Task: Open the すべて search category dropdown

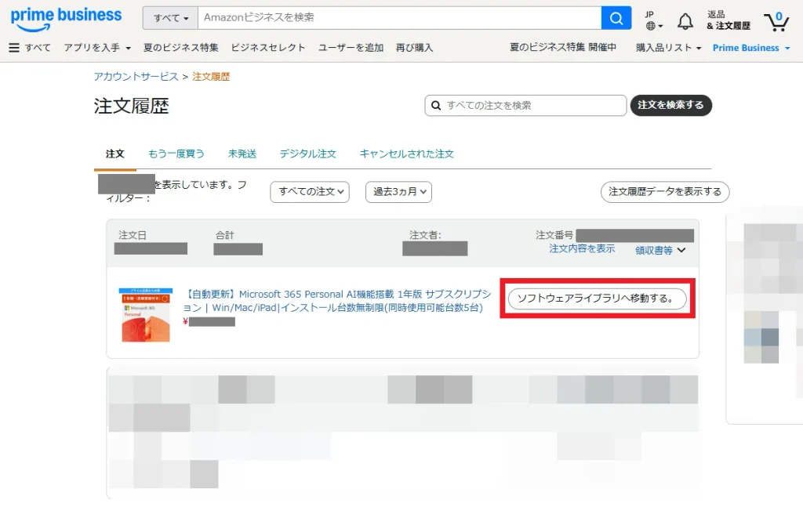Action: click(170, 18)
